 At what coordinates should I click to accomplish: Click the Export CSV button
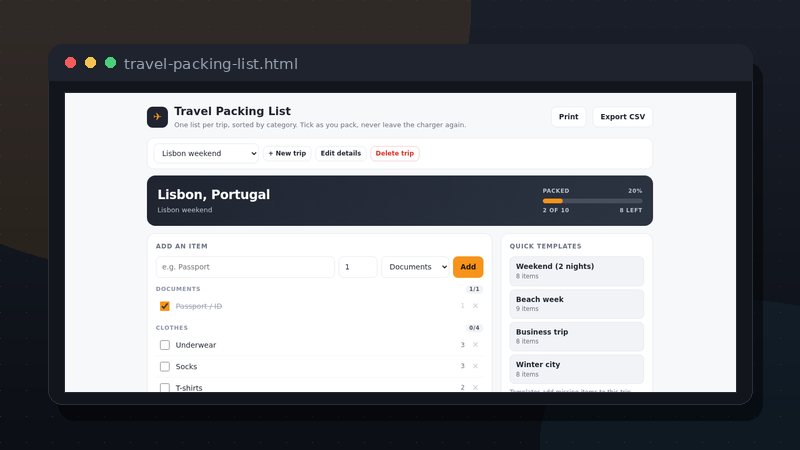point(622,117)
